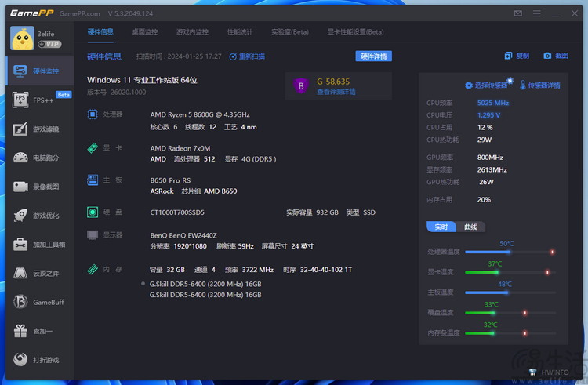588x385 pixels.
Task: Open 录像截图 in the sidebar
Action: [40, 187]
